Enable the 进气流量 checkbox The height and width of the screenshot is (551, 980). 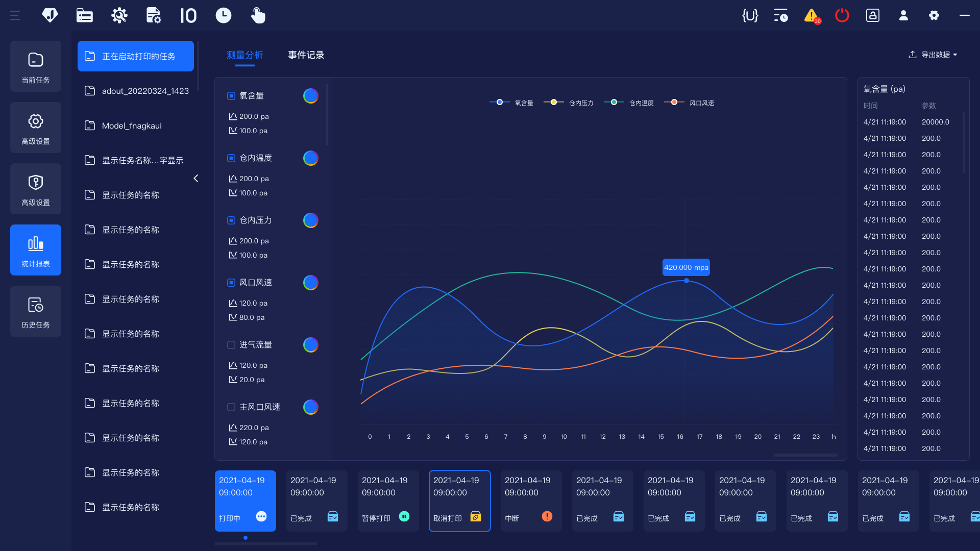231,345
